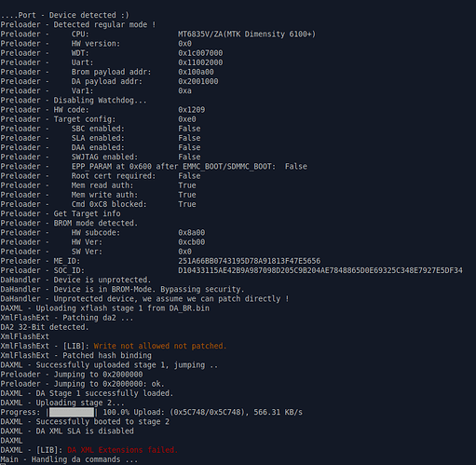Image resolution: width=476 pixels, height=465 pixels.
Task: Click the 'Device is unprotected.' line
Action: pos(75,280)
